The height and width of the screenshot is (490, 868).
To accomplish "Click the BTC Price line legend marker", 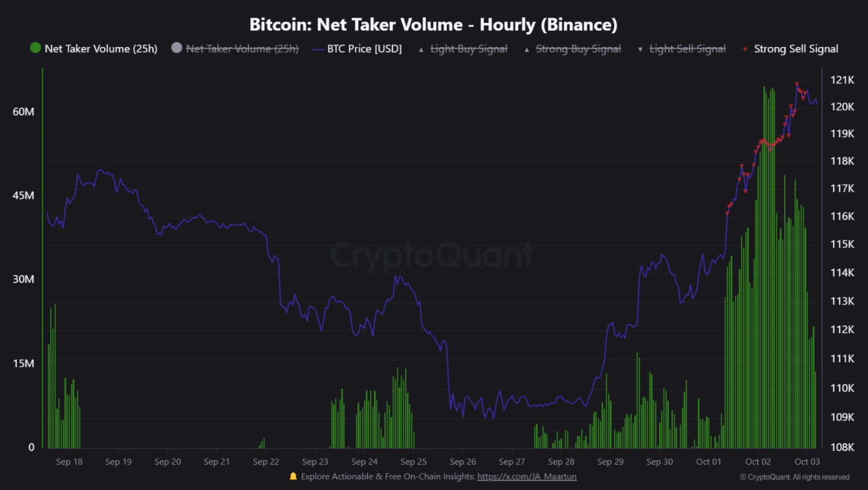I will (x=317, y=49).
